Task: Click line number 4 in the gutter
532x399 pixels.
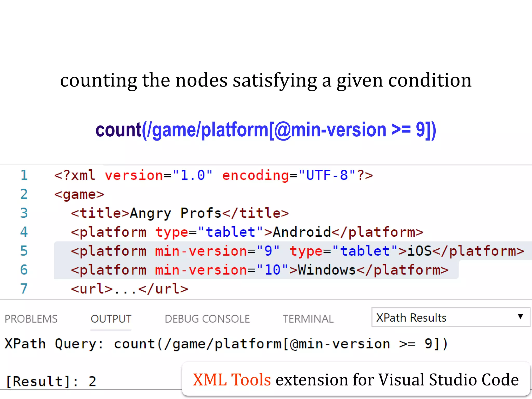Action: coord(24,232)
